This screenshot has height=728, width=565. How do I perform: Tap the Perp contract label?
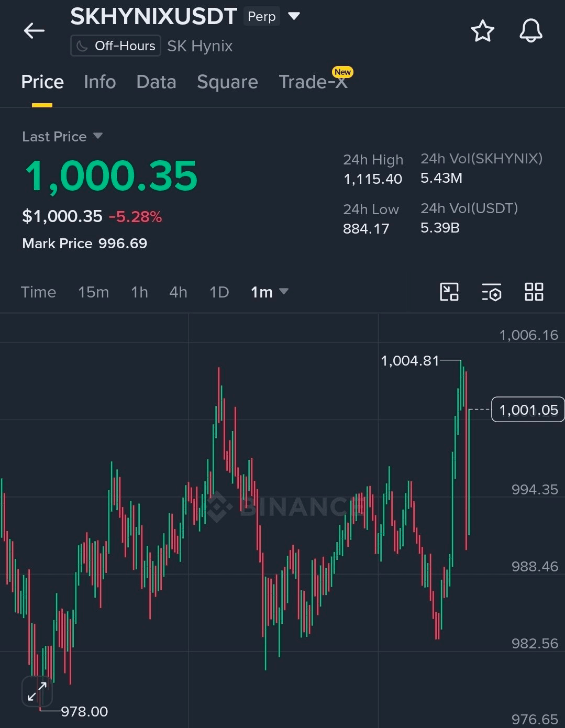(x=262, y=17)
